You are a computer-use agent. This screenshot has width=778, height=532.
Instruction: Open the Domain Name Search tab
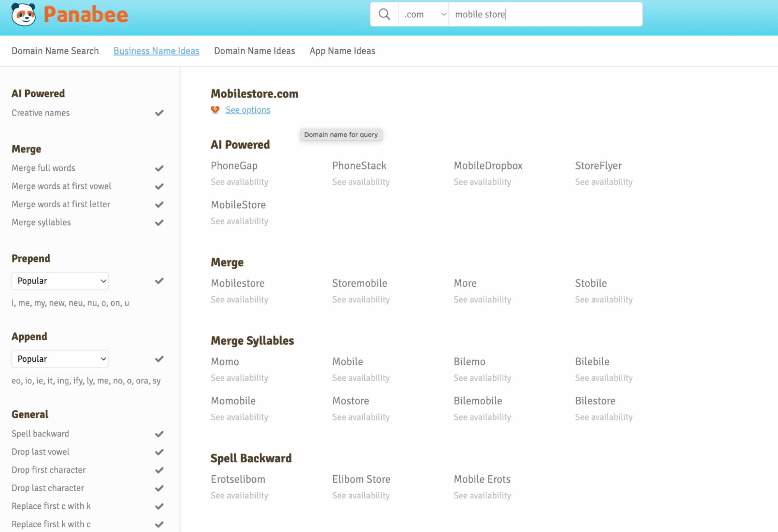[55, 51]
